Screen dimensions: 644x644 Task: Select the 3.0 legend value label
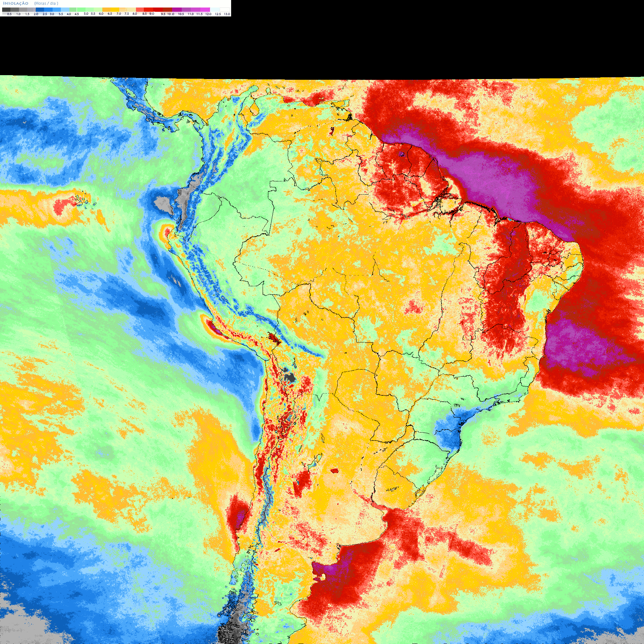52,14
